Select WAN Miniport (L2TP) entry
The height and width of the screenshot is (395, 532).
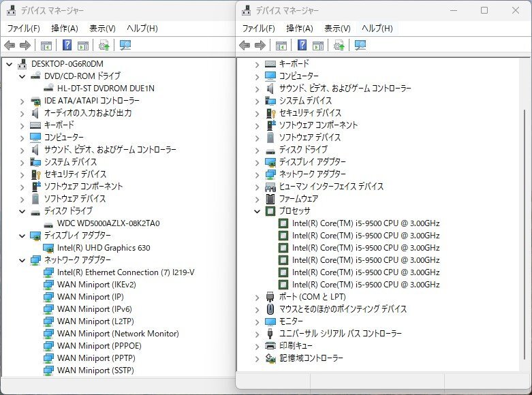point(95,321)
